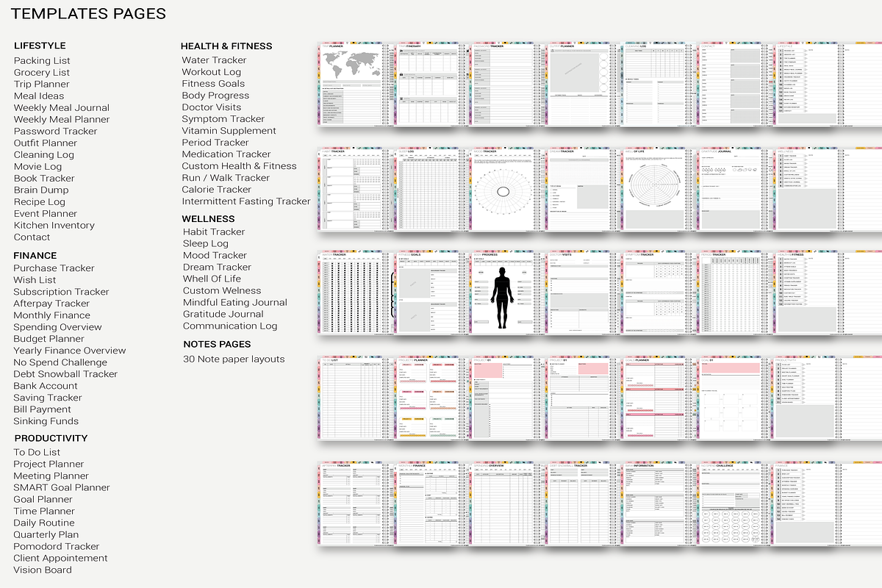Select '30 Note paper layouts' entry
The width and height of the screenshot is (882, 588).
tap(234, 359)
